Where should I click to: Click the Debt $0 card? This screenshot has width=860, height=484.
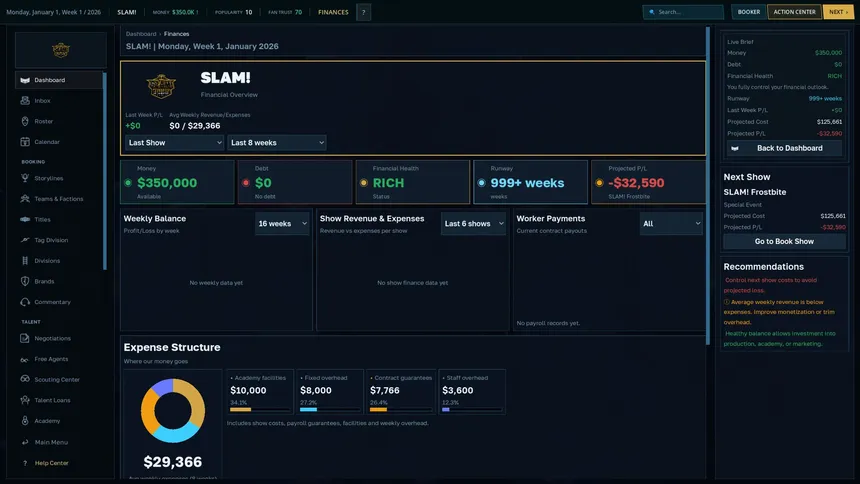pos(295,182)
